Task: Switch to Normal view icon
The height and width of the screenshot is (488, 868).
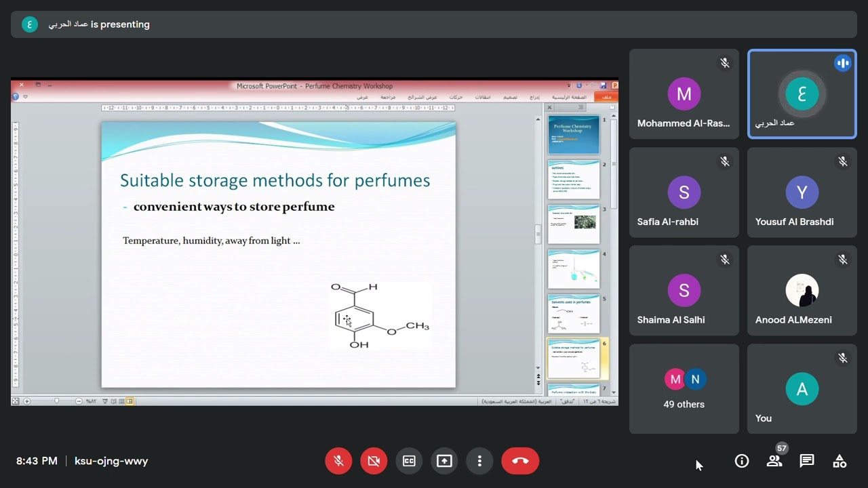Action: pyautogui.click(x=130, y=401)
